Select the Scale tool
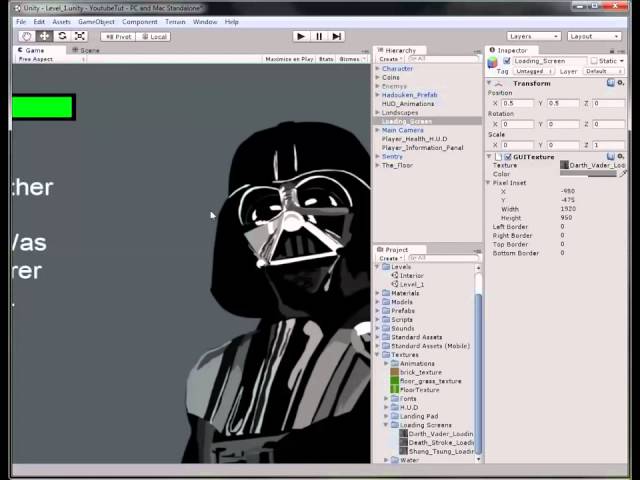Viewport: 640px width, 480px height. [80, 36]
